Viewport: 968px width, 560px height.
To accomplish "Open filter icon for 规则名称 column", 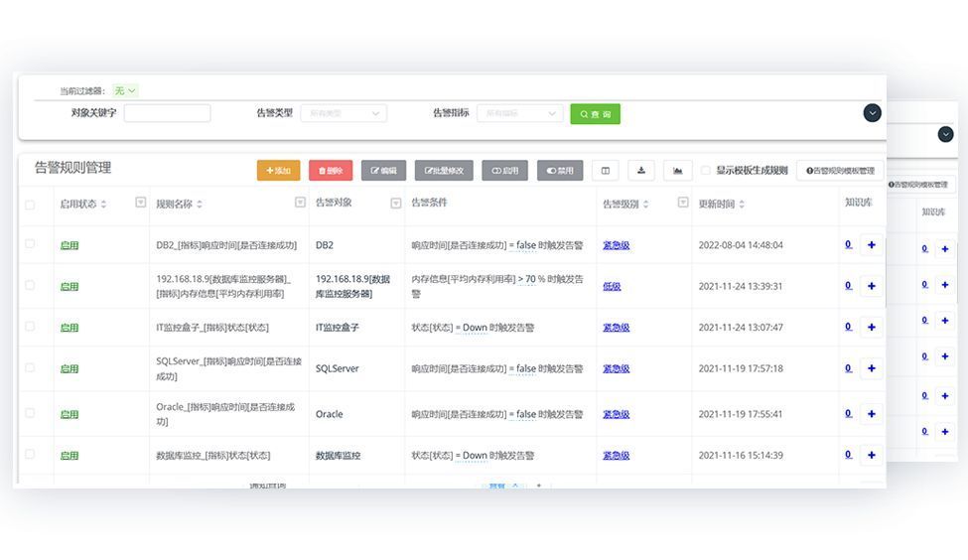I will point(300,203).
